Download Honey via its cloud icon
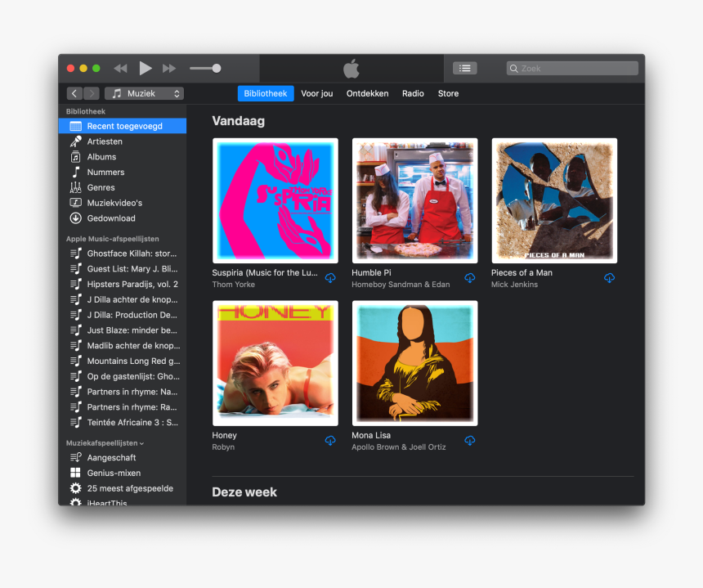 [x=330, y=441]
